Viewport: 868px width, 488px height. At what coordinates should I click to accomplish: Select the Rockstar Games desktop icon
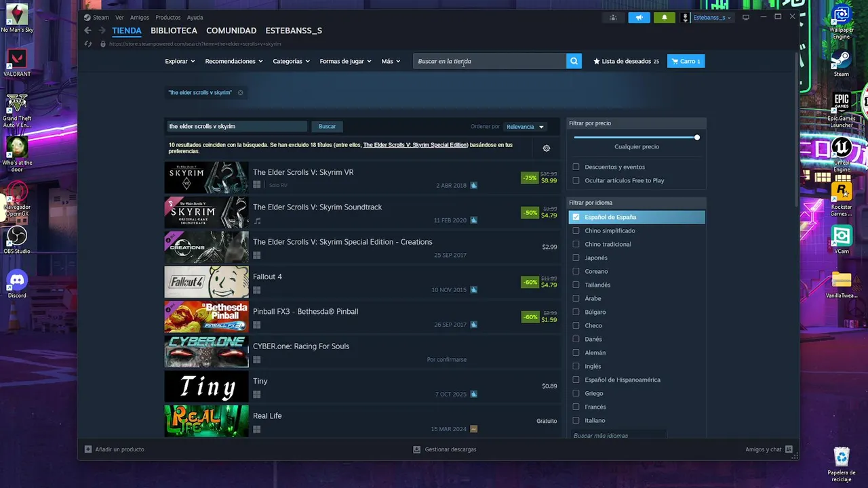coord(841,199)
